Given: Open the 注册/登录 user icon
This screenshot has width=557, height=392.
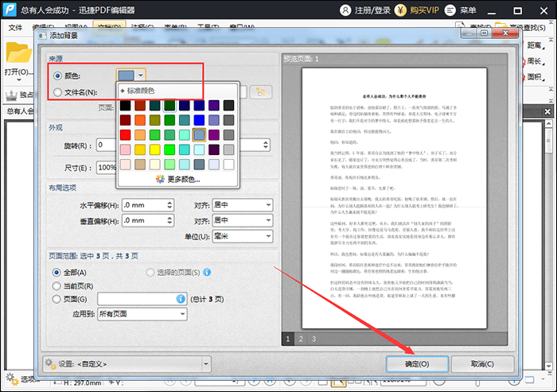Looking at the screenshot, I should (345, 10).
